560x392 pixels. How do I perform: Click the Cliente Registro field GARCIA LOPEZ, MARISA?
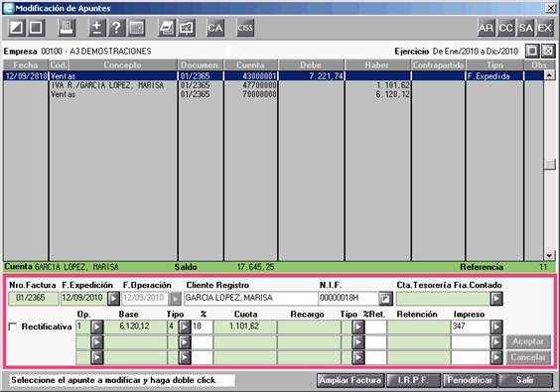[251, 298]
